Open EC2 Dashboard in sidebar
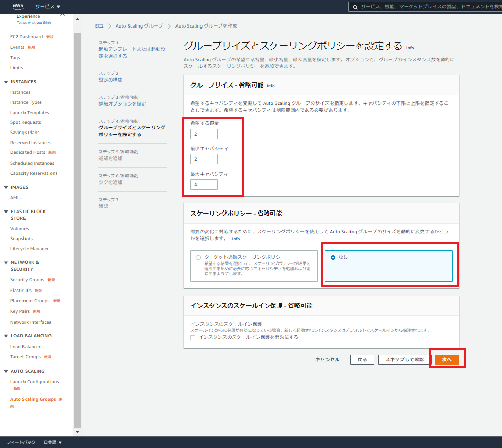The width and height of the screenshot is (502, 448). point(26,37)
